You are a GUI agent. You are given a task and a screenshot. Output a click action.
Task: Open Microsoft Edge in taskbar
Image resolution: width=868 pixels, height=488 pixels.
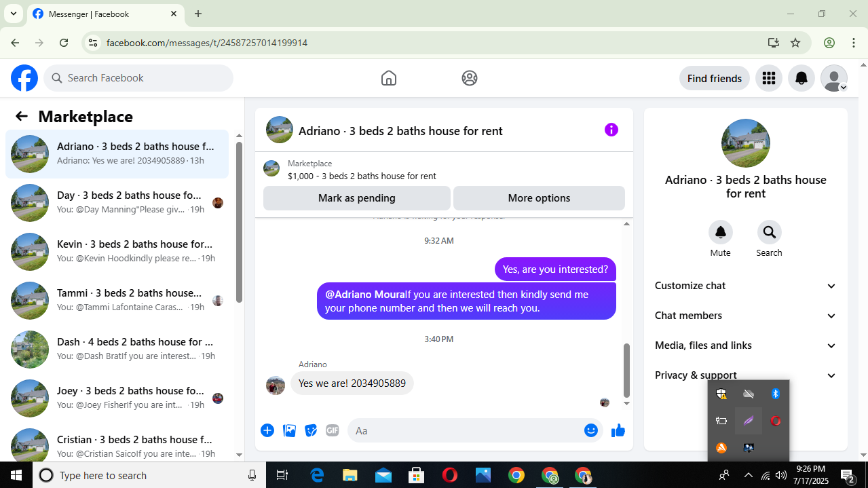[317, 475]
